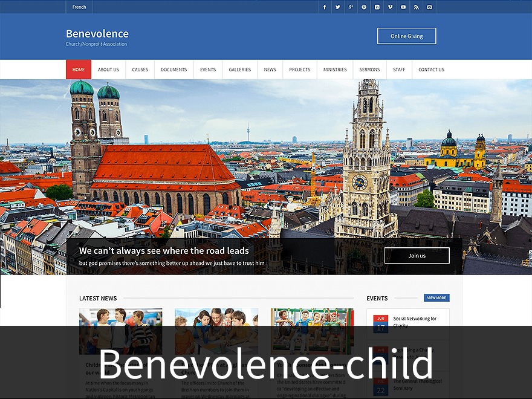Viewport: 532px width, 399px height.
Task: Select the Home tab in navigation
Action: click(78, 69)
